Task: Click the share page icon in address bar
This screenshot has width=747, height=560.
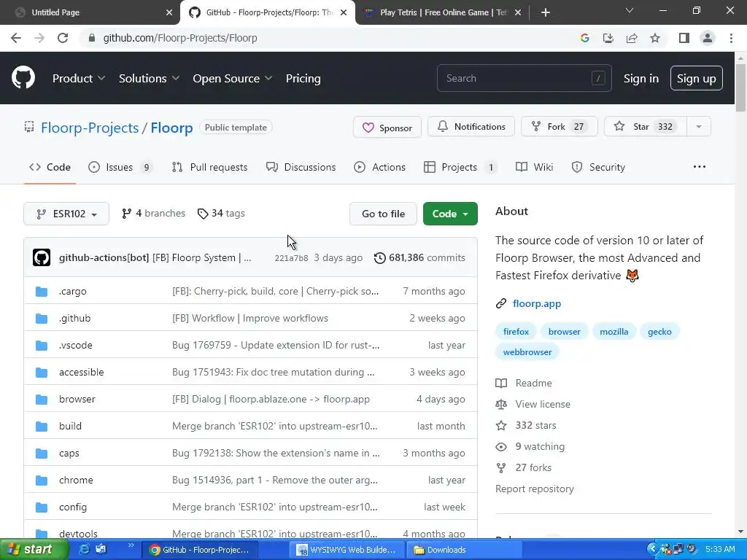Action: (x=632, y=38)
